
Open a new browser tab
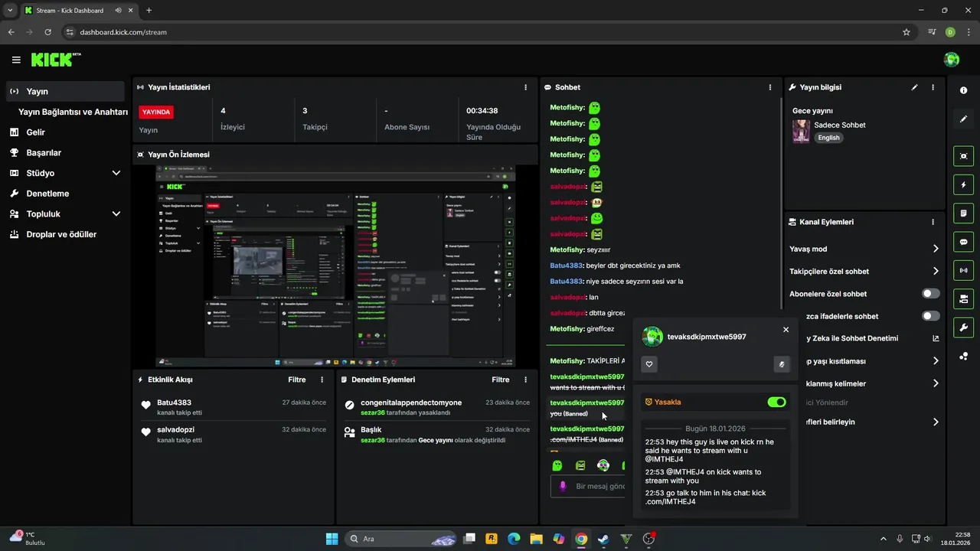[149, 11]
